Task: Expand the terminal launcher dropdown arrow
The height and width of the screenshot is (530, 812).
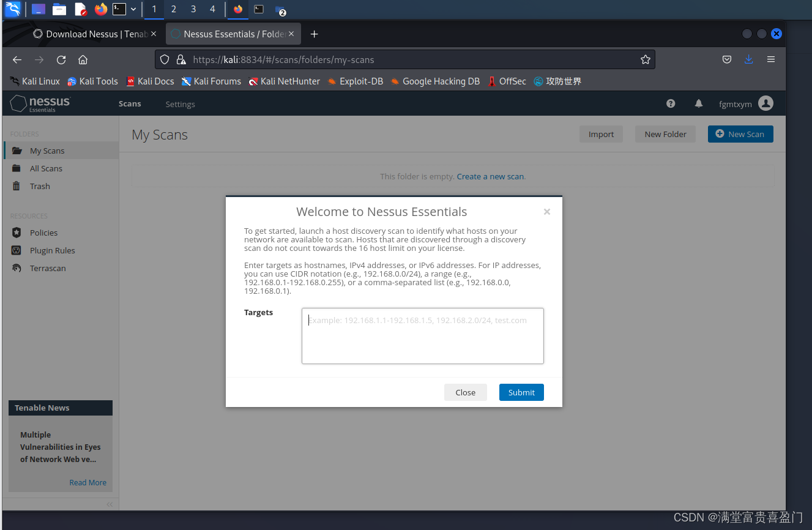Action: [x=133, y=9]
